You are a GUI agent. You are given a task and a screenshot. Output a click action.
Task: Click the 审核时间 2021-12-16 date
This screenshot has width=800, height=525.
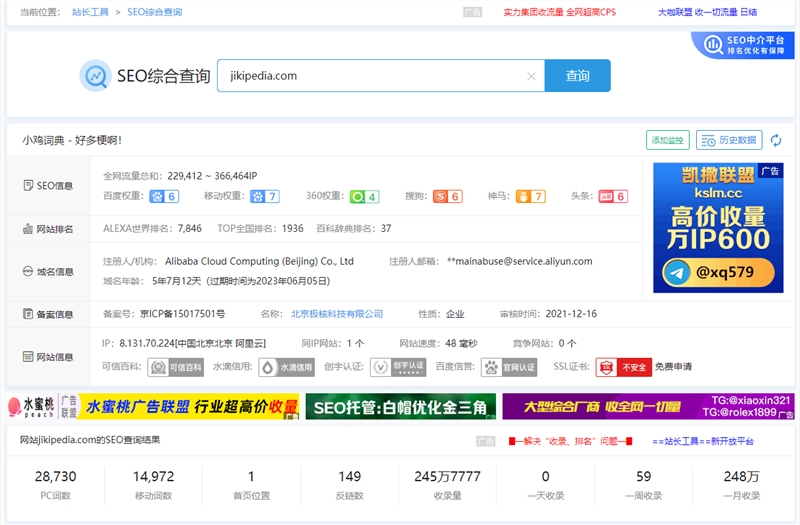coord(571,314)
